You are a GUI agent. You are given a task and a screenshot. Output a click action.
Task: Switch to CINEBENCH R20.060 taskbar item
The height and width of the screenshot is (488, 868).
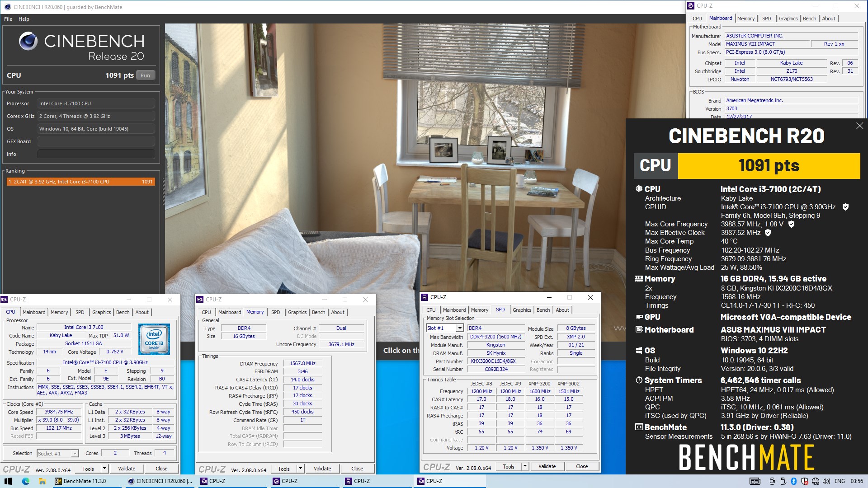(x=160, y=481)
